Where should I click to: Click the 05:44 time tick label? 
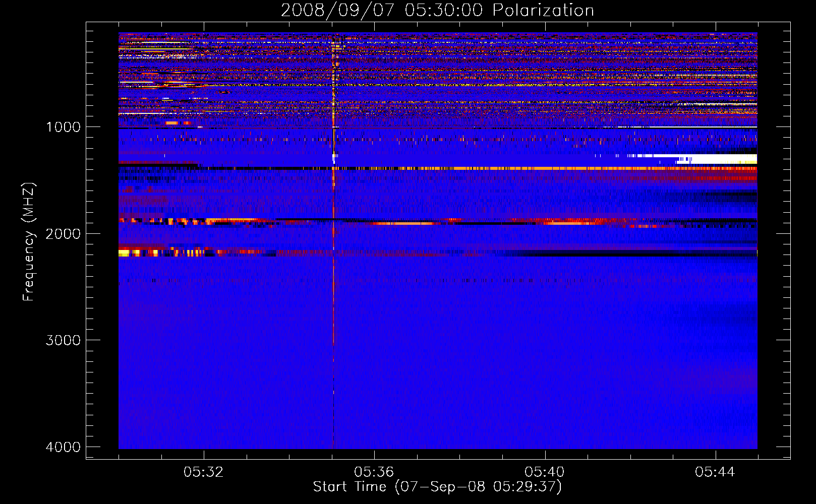tap(715, 472)
